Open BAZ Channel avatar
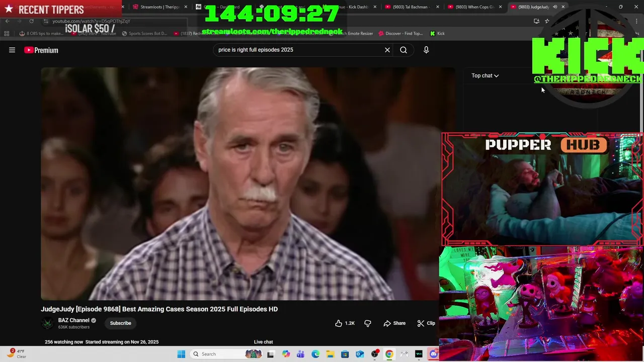644x362 pixels. click(47, 323)
